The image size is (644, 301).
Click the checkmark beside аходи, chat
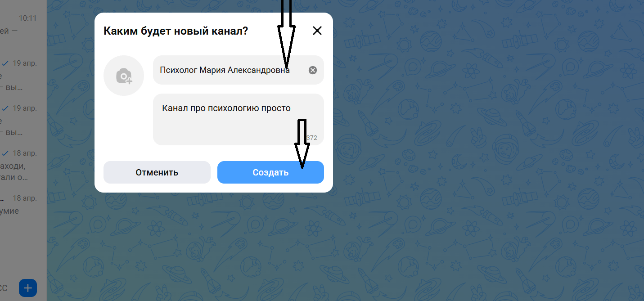coord(5,153)
